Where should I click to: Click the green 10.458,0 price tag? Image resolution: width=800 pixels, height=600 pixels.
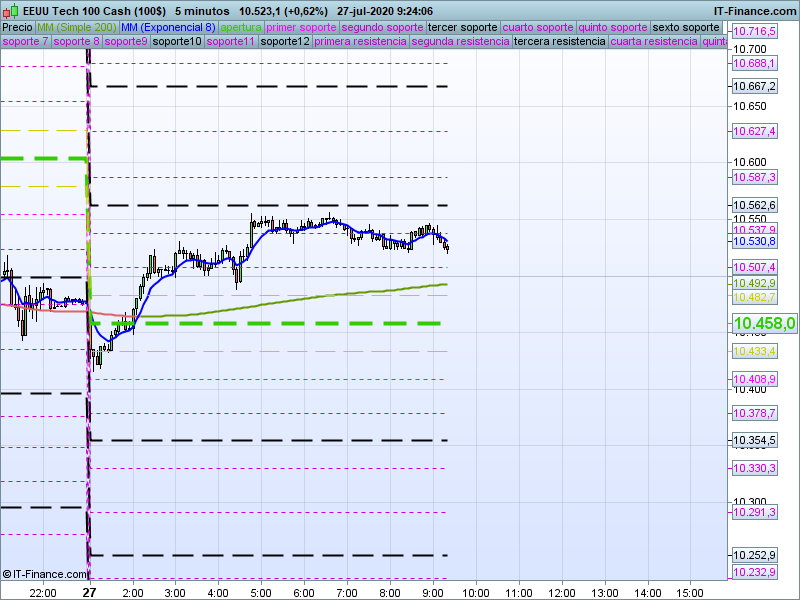(764, 323)
